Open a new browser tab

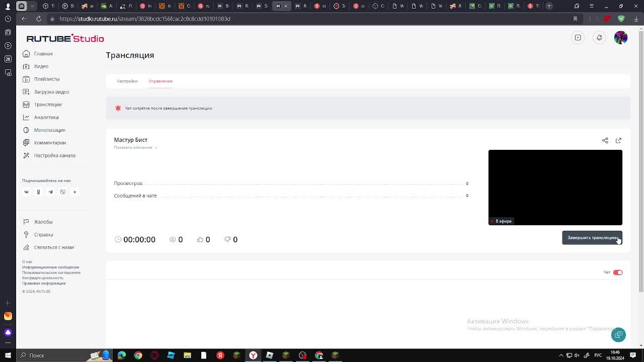(549, 6)
